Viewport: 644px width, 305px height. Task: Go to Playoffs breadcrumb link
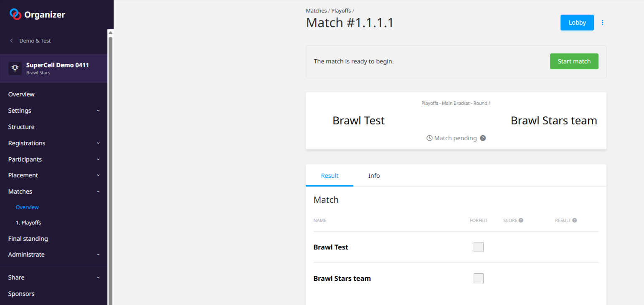[341, 11]
